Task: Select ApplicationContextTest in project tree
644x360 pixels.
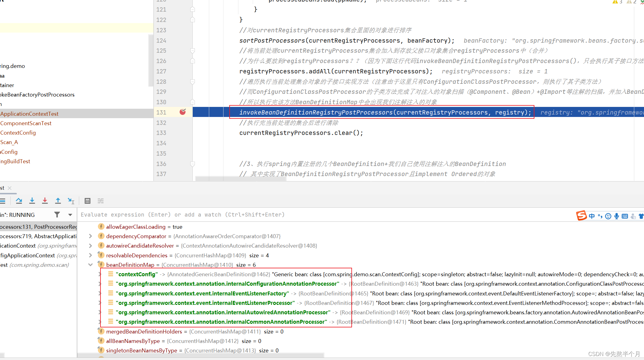Action: point(29,114)
